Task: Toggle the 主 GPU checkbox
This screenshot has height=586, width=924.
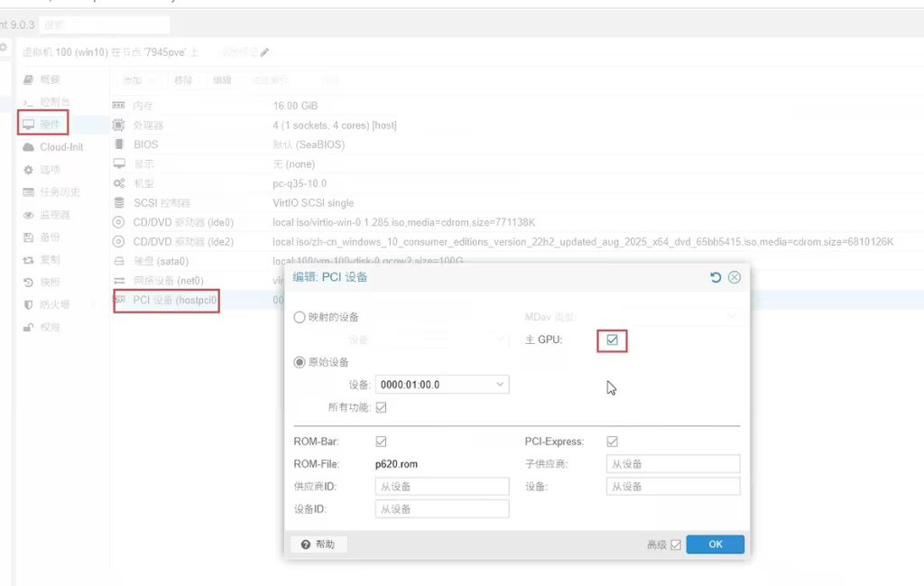Action: coord(612,340)
